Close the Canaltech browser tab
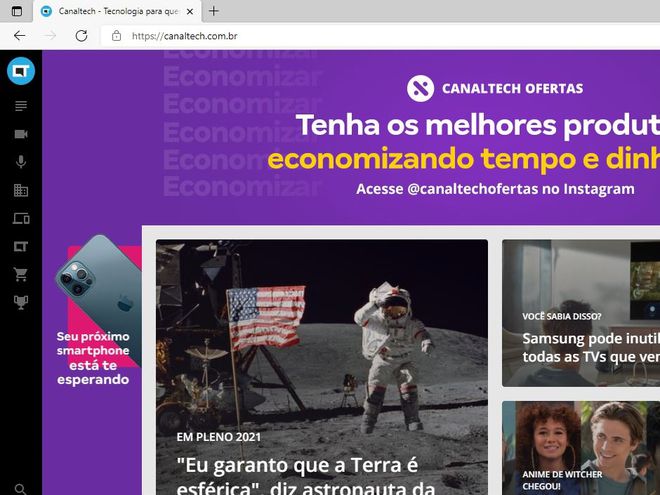Viewport: 660px width, 495px height. 190,11
